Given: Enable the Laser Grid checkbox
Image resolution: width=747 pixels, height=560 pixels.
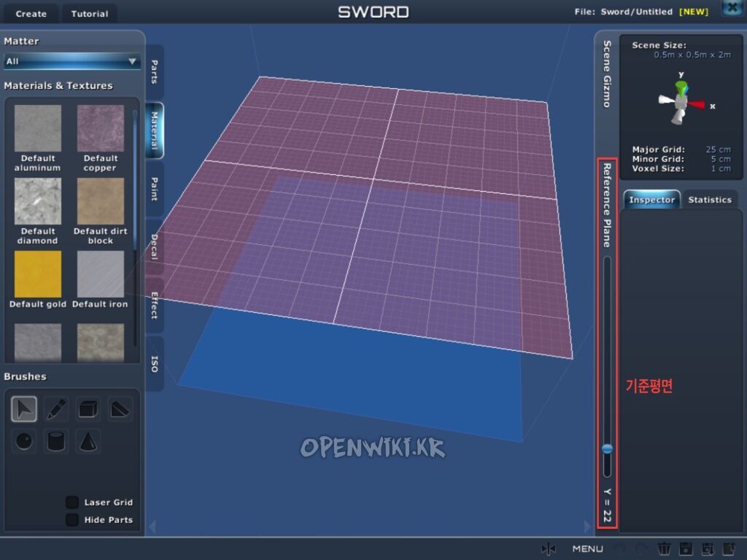Looking at the screenshot, I should point(72,502).
